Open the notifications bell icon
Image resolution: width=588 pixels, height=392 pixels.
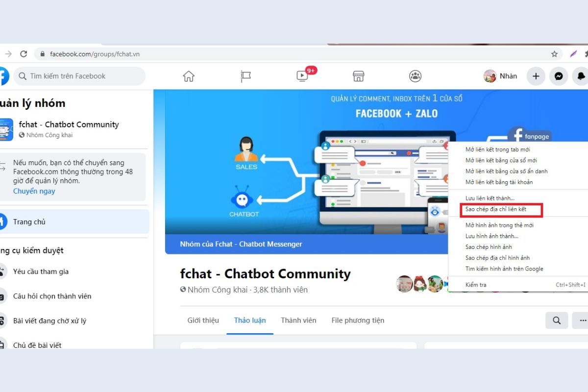coord(581,76)
